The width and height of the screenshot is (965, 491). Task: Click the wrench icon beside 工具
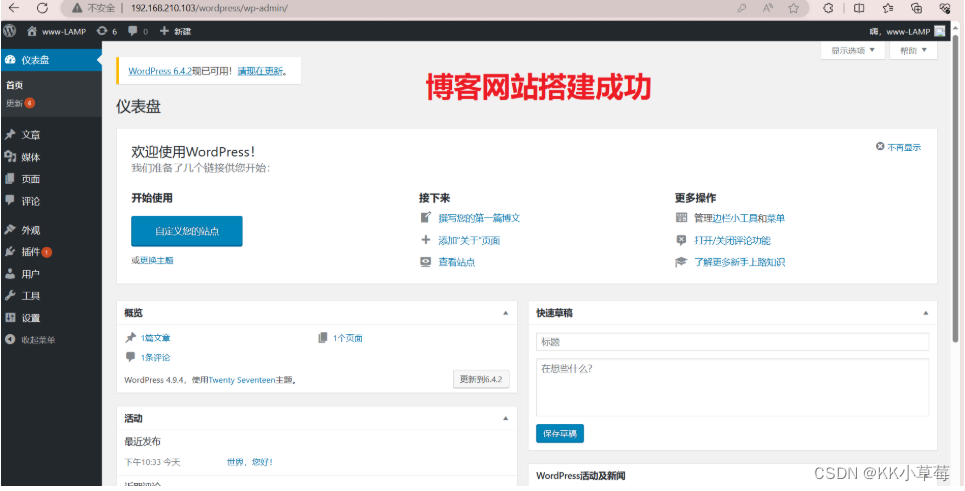(x=10, y=296)
